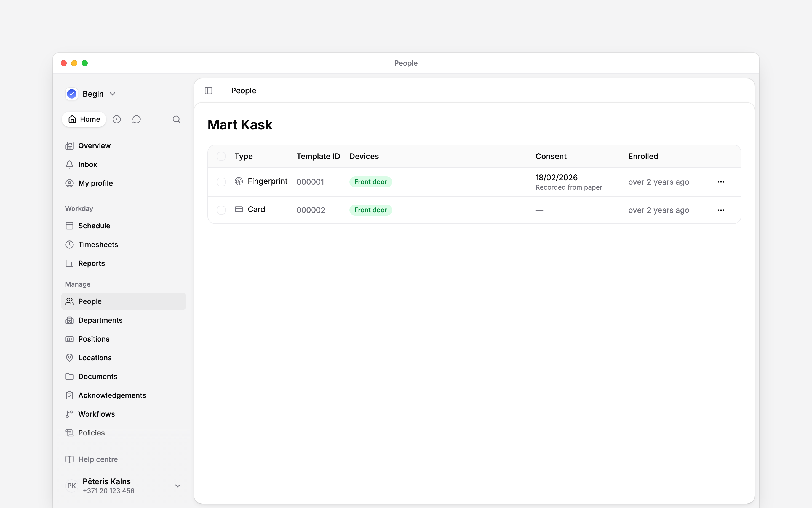
Task: Go to the Home tab
Action: pos(84,119)
